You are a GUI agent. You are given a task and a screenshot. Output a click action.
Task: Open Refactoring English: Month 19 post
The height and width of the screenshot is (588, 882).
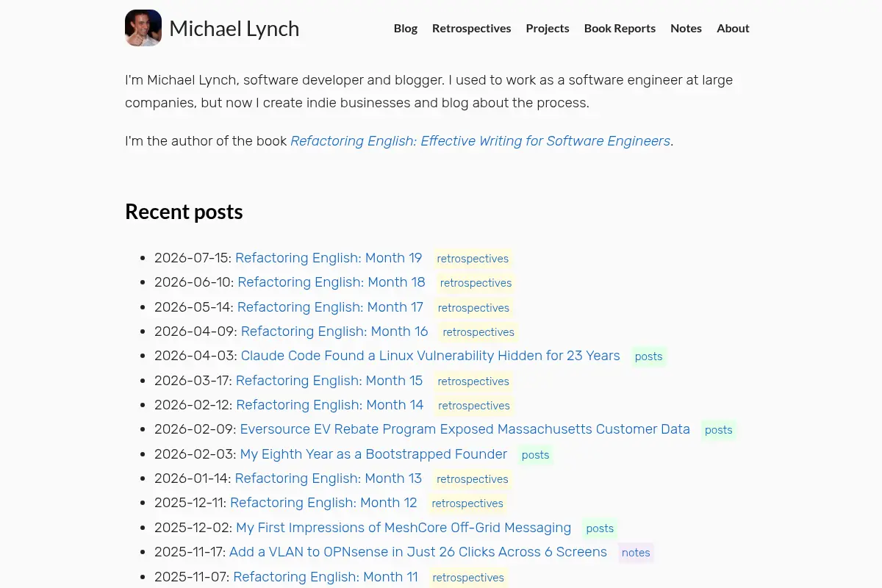329,258
